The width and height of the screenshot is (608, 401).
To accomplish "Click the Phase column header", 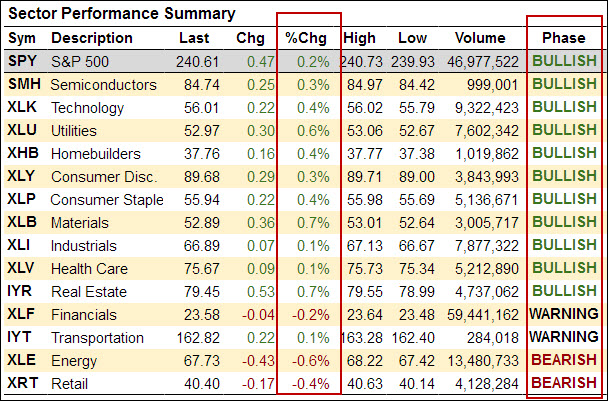I will (x=563, y=38).
